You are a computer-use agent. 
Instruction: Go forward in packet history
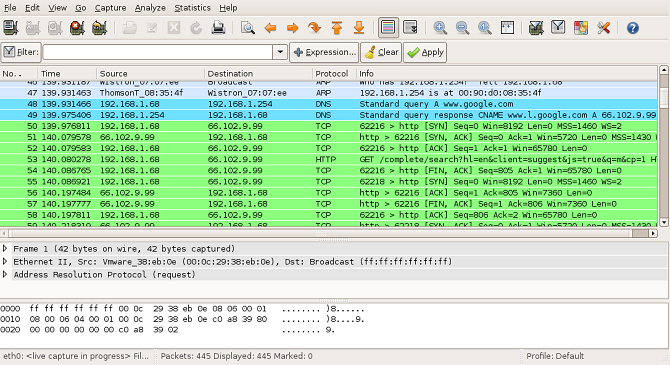[292, 28]
